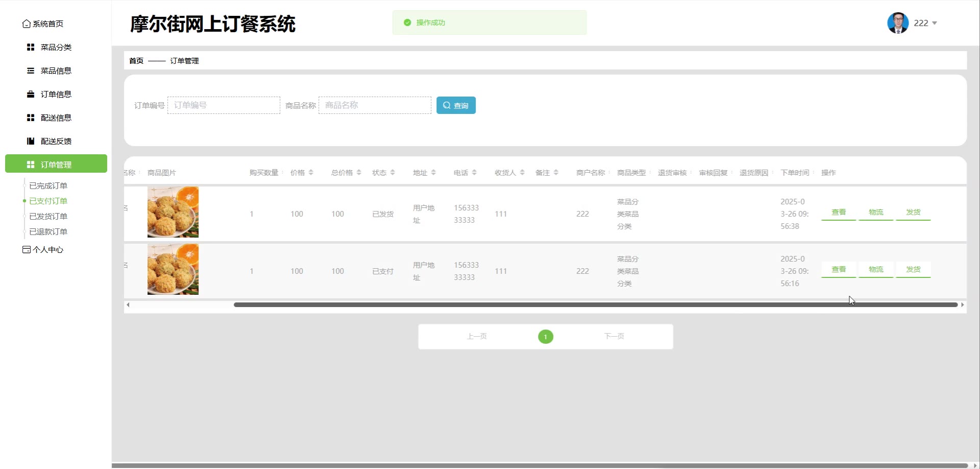Screen dimensions: 980x469
Task: Open food image in the 已支付 row
Action: (x=173, y=269)
